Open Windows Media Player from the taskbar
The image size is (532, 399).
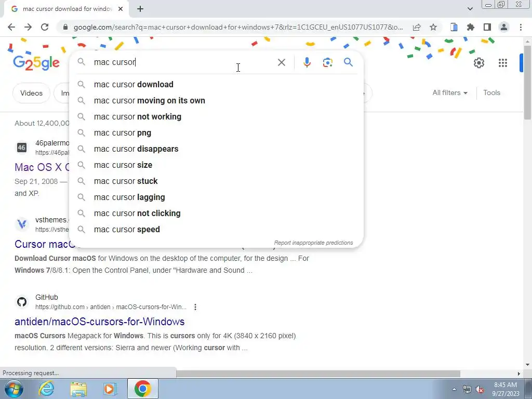[x=110, y=389]
